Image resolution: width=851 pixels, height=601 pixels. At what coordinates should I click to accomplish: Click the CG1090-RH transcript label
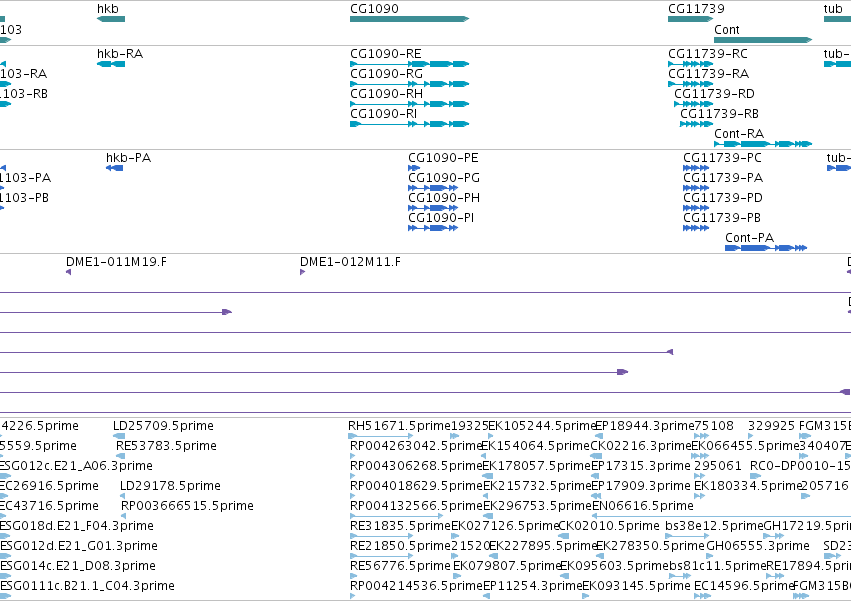386,93
